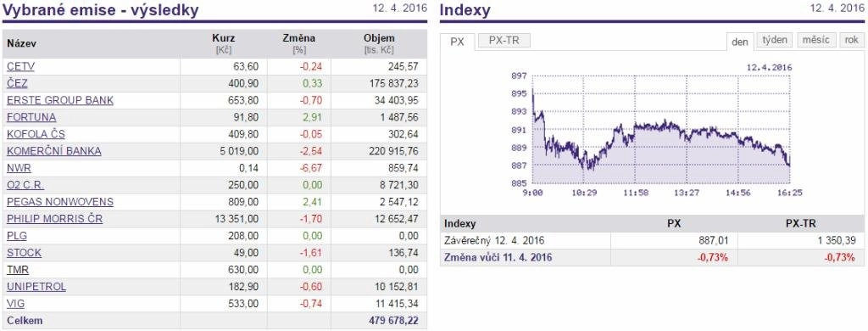Open the ČEZ stock link
This screenshot has height=331, width=868.
pyautogui.click(x=17, y=84)
